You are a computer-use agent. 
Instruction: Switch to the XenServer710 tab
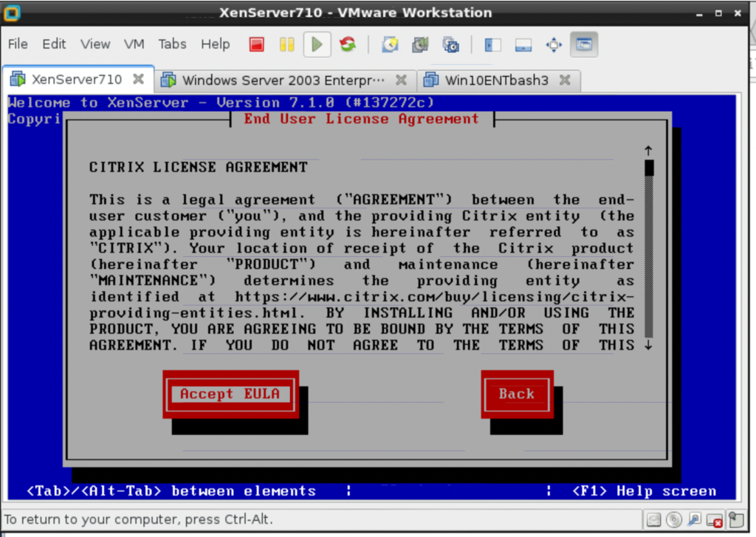[78, 80]
